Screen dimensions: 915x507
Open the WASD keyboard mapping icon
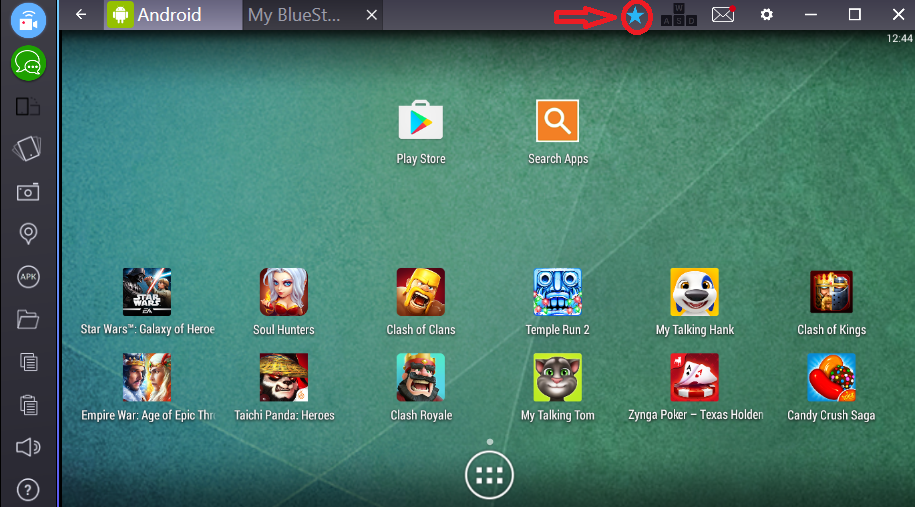coord(679,15)
